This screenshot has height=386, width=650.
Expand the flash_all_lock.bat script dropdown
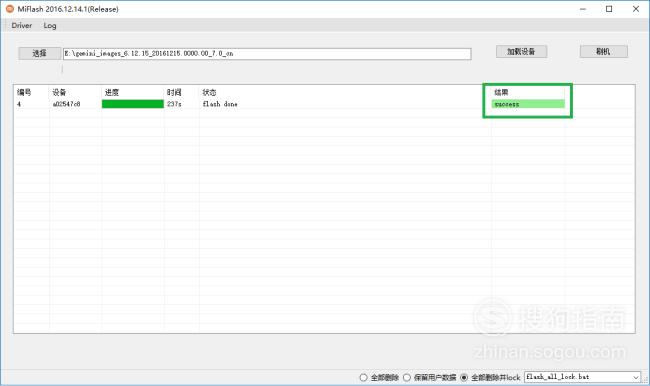pyautogui.click(x=635, y=377)
